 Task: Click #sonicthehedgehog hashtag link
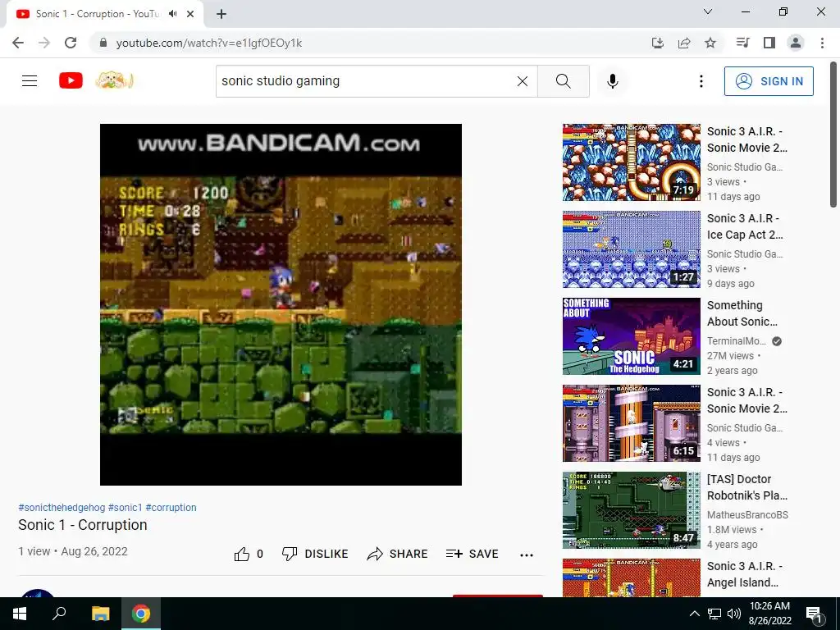62,507
